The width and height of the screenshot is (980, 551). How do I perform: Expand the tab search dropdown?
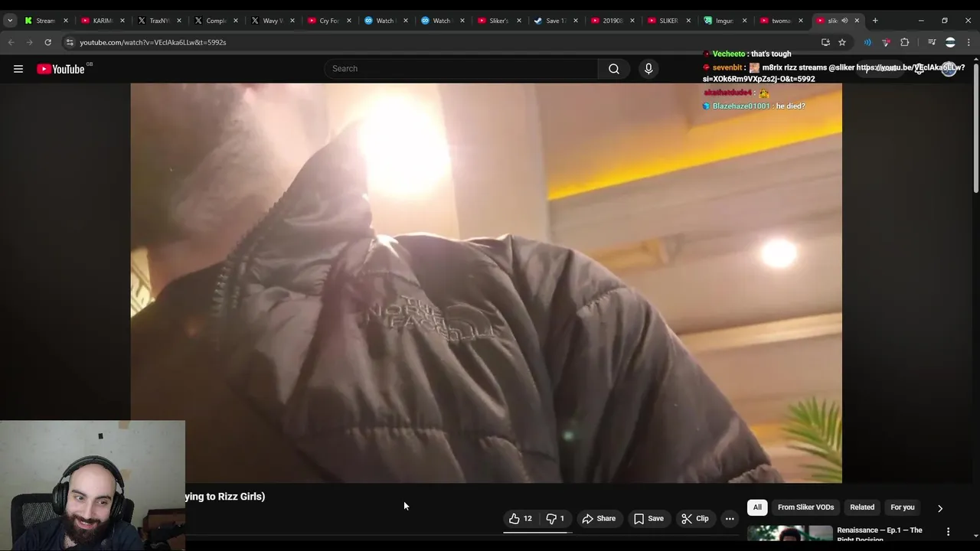[10, 21]
